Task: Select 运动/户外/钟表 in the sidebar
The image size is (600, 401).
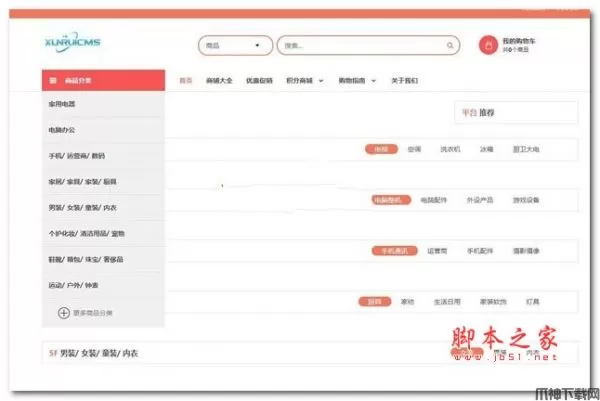Action: [73, 285]
